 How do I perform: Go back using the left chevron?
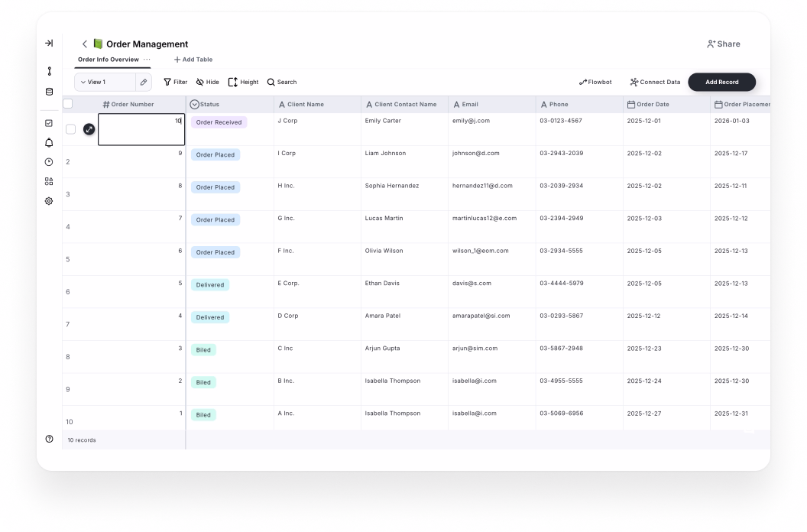point(85,44)
